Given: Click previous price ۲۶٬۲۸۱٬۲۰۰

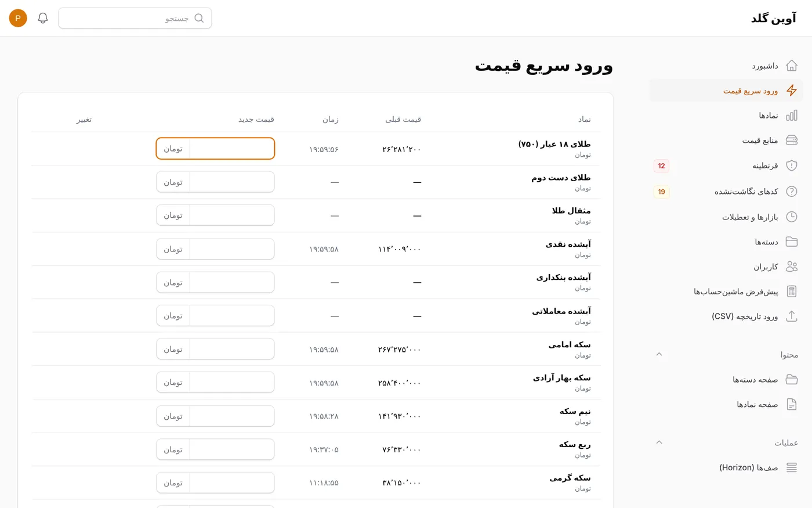Looking at the screenshot, I should click(x=401, y=149).
